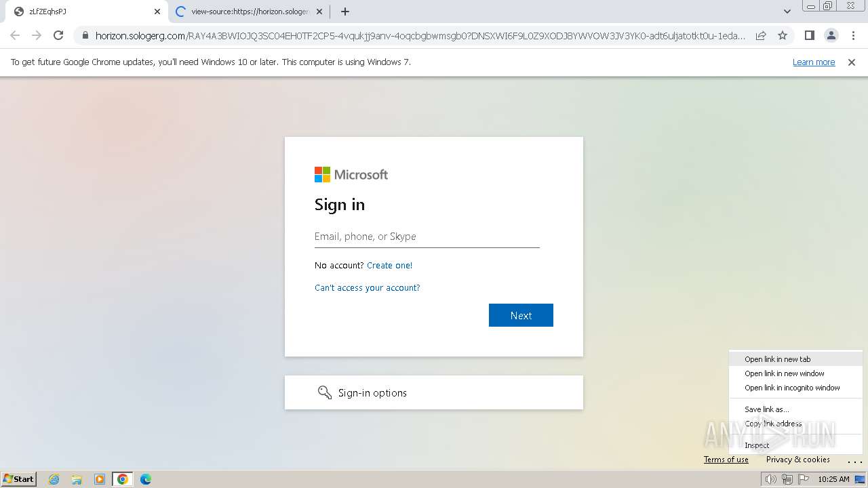Dismiss the Chrome update notification bar

pos(852,62)
